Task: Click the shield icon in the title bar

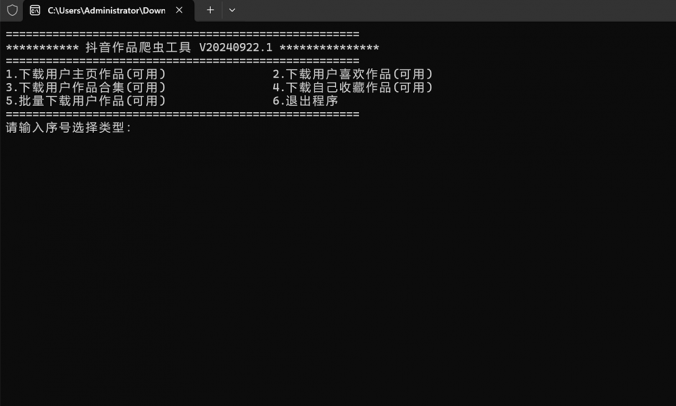Action: coord(12,10)
